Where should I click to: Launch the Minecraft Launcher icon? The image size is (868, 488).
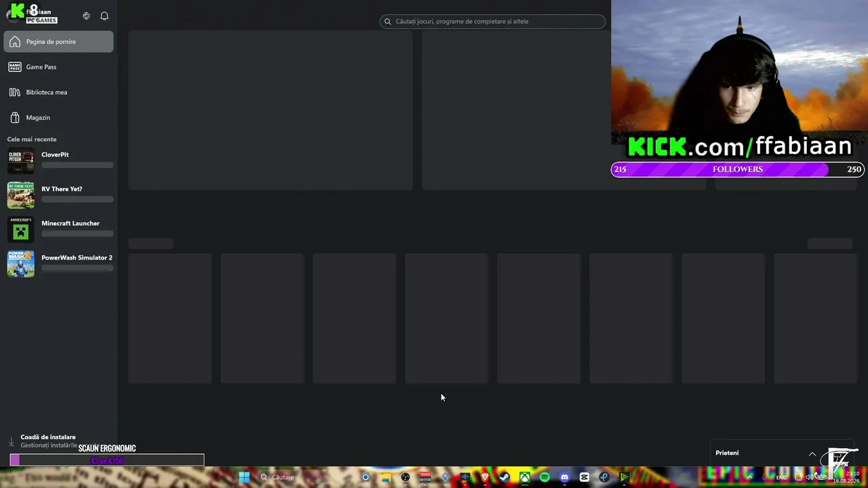pyautogui.click(x=21, y=230)
